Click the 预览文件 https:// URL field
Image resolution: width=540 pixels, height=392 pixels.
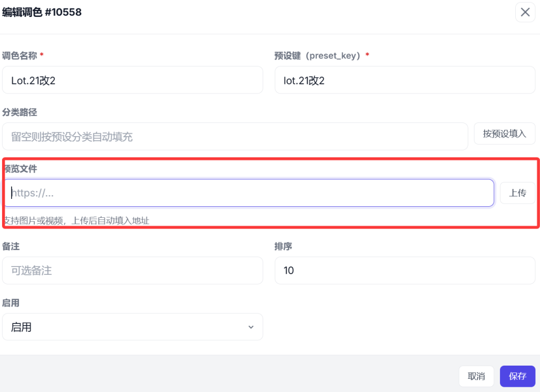[x=249, y=193]
